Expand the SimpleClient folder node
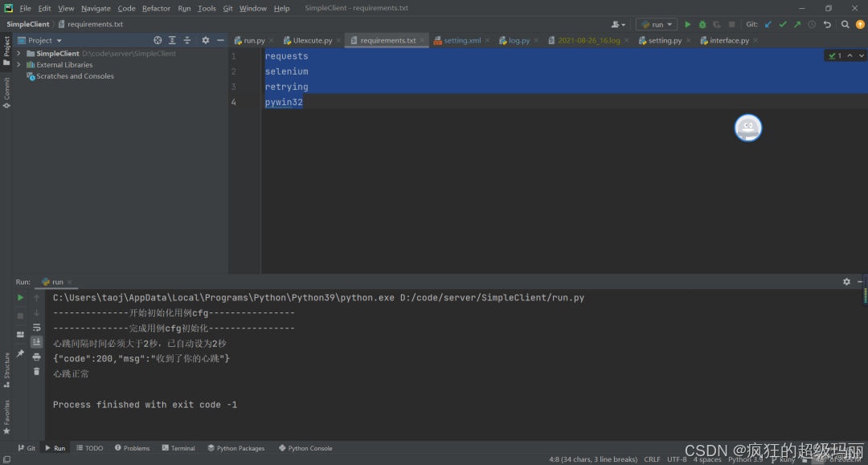 18,54
